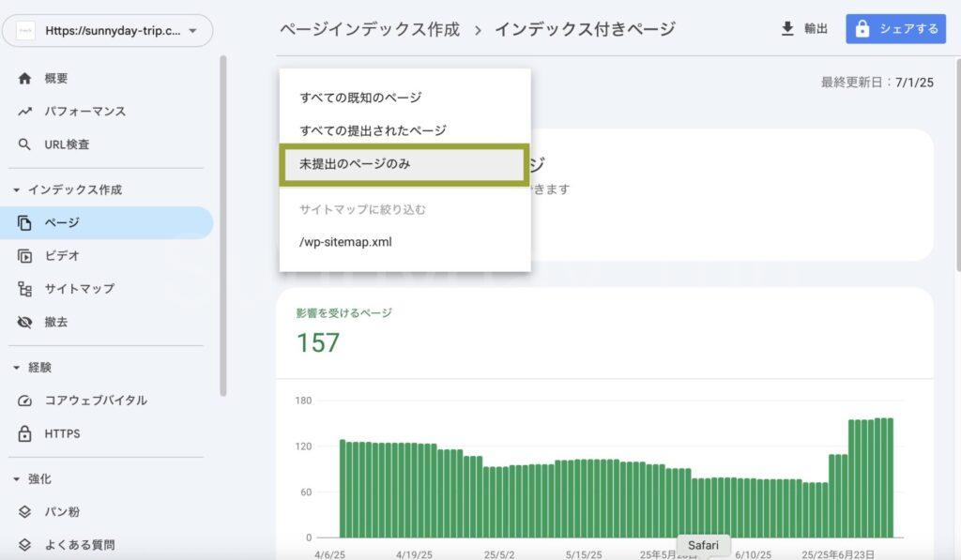
Task: Select 未提出のページのみ menu option
Action: pos(355,164)
